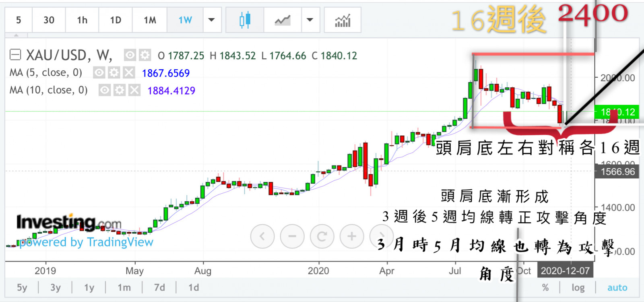Select the candlestick chart type icon
The height and width of the screenshot is (302, 644).
click(245, 20)
